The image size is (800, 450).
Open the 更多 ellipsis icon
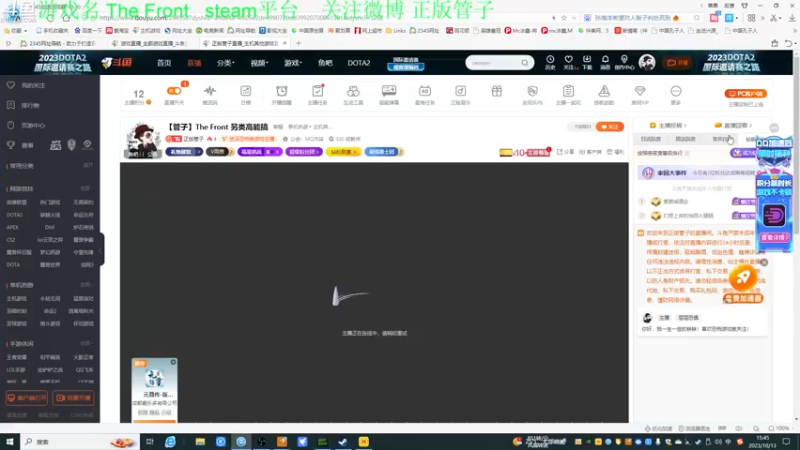tap(676, 94)
